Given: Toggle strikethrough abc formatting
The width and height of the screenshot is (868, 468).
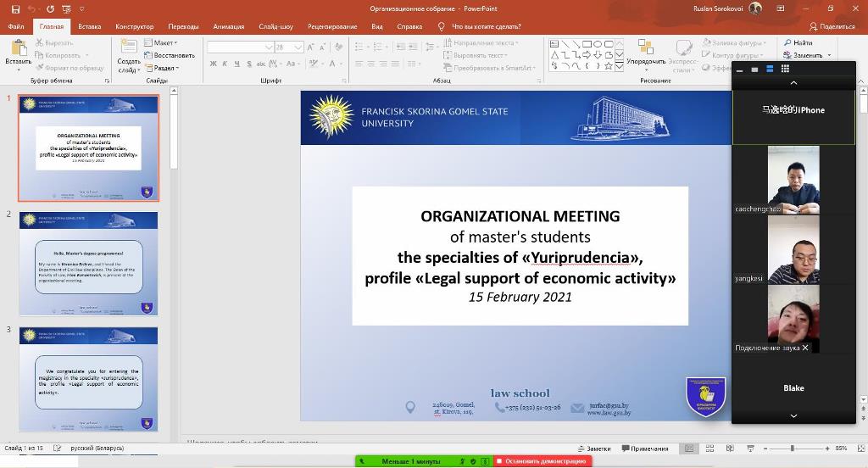Looking at the screenshot, I should click(x=261, y=64).
